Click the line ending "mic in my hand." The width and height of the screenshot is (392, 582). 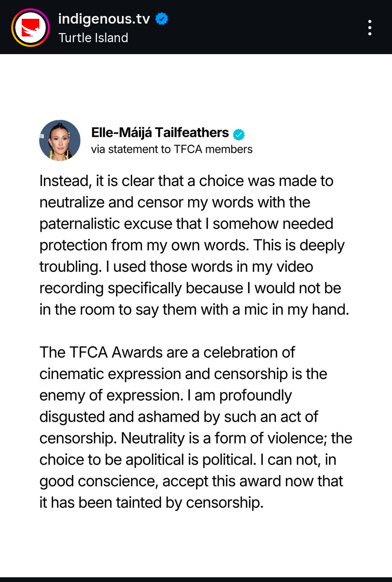pyautogui.click(x=194, y=310)
